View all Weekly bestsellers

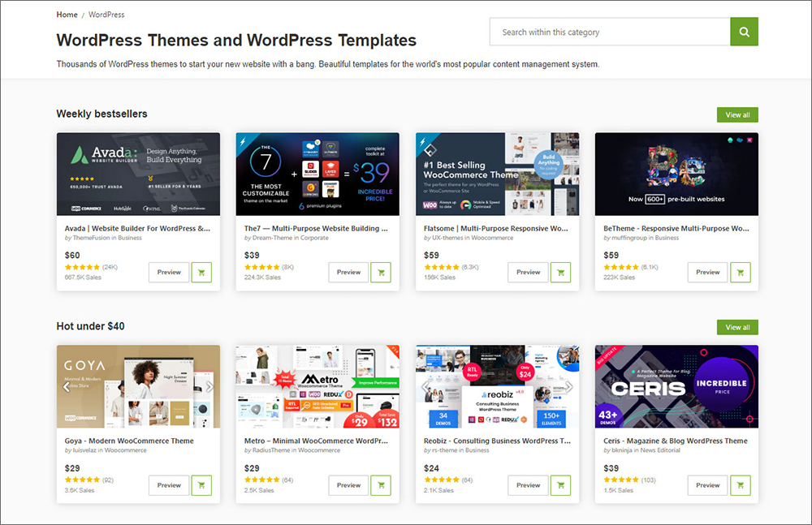[x=737, y=115]
